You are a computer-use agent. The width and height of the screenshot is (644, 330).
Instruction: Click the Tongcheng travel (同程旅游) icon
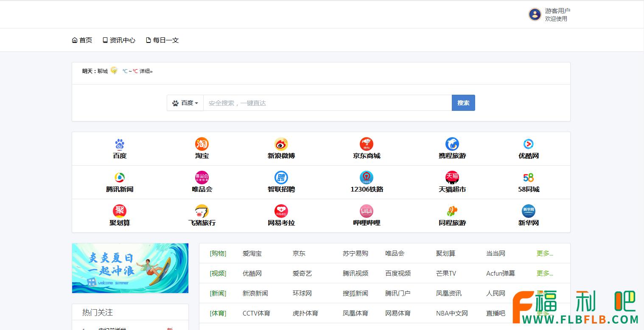click(x=452, y=211)
